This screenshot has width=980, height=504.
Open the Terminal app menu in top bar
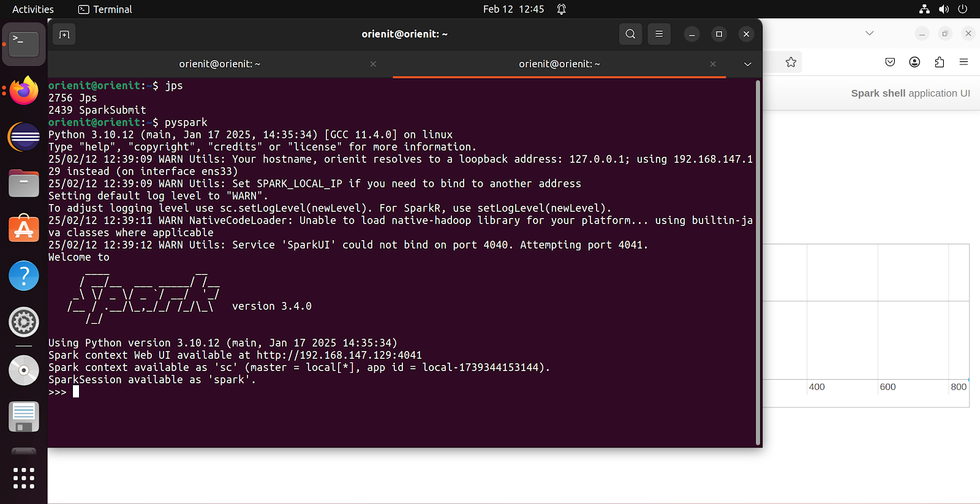pyautogui.click(x=105, y=9)
